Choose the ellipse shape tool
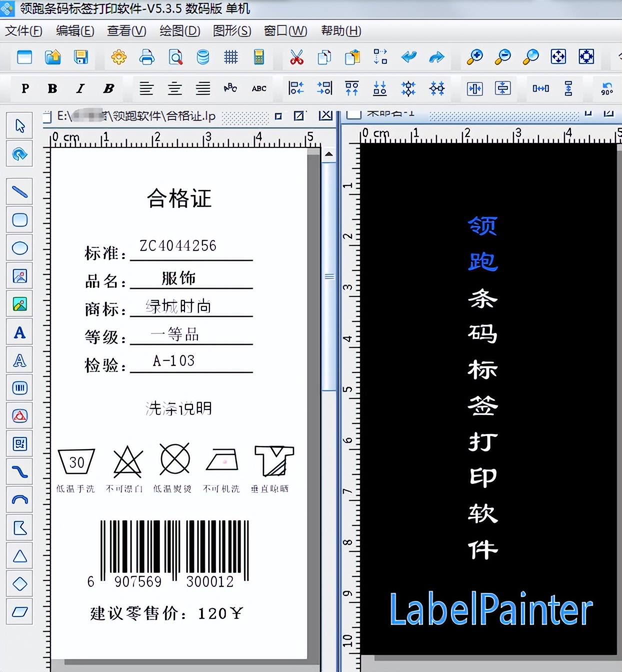The height and width of the screenshot is (672, 622). (x=19, y=247)
